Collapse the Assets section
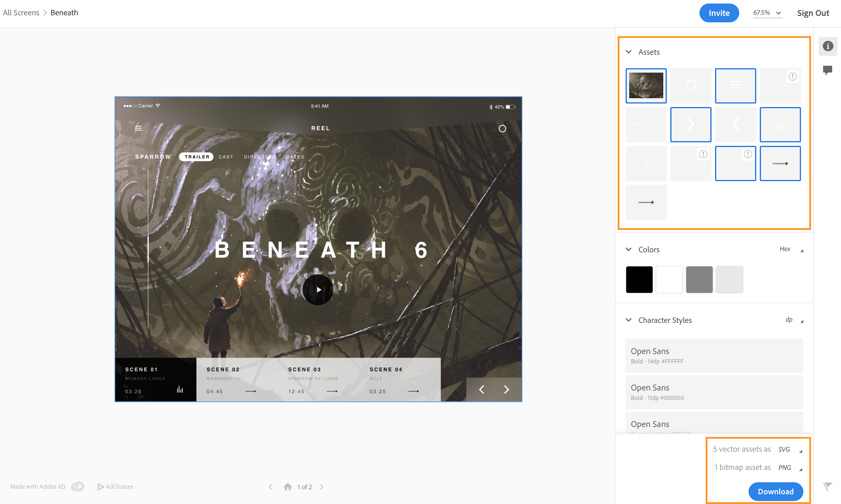841x504 pixels. (x=628, y=52)
